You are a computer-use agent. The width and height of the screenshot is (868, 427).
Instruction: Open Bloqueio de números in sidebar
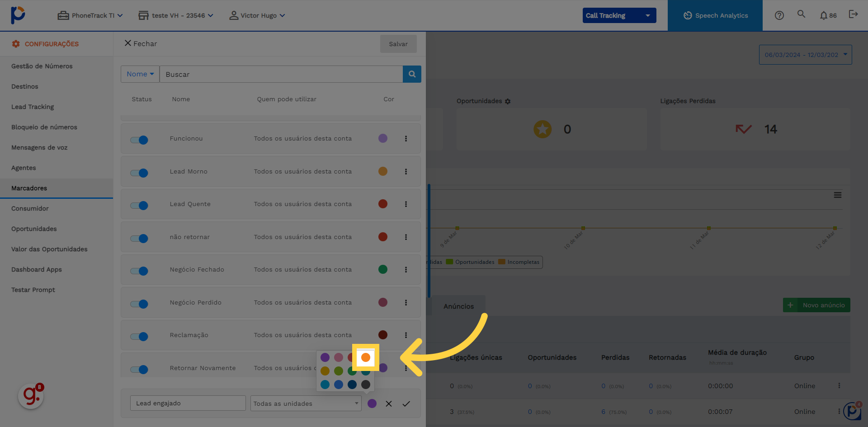pos(44,127)
